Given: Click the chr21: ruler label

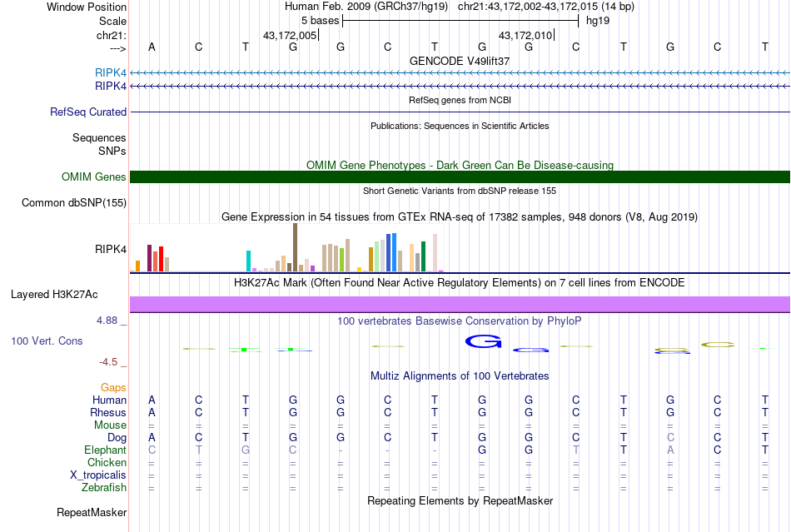Looking at the screenshot, I should point(111,35).
